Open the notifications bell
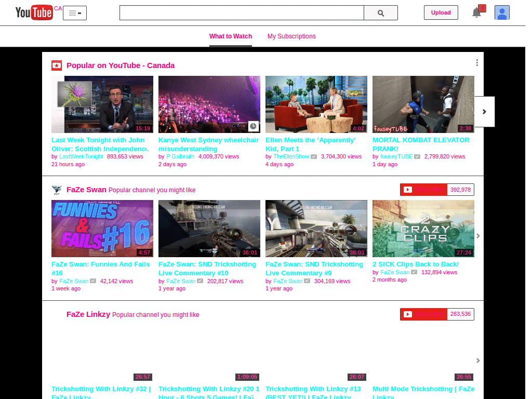 [x=477, y=12]
